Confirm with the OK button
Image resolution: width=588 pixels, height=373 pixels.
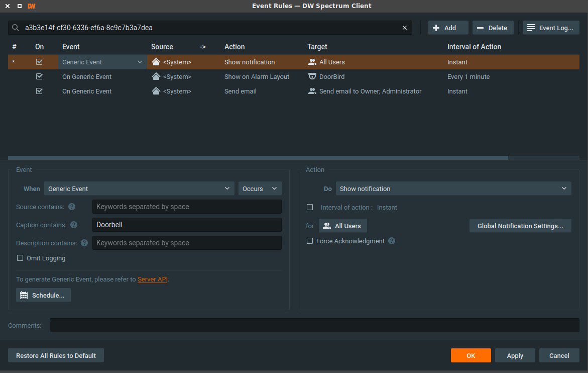(x=471, y=356)
